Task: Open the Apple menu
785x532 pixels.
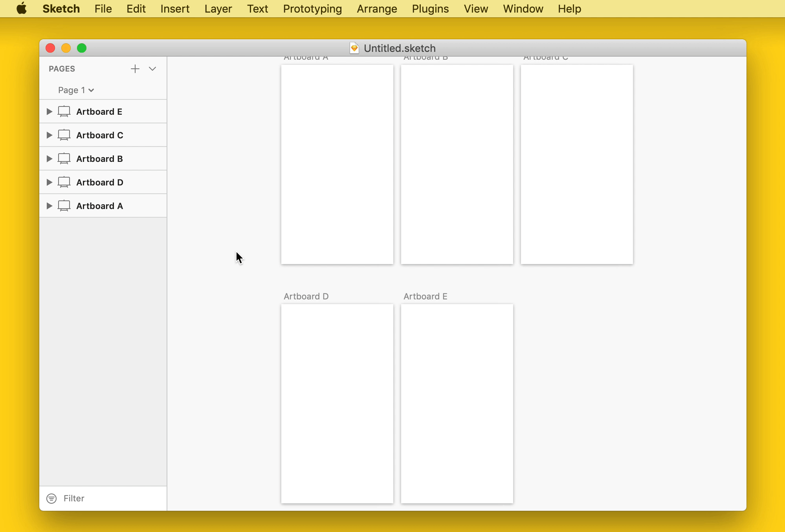Action: point(22,9)
